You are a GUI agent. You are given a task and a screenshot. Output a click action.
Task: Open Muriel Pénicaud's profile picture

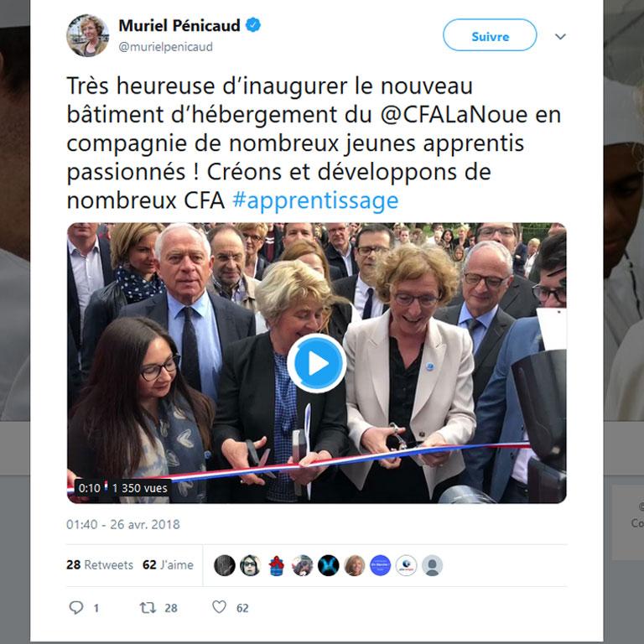(87, 35)
